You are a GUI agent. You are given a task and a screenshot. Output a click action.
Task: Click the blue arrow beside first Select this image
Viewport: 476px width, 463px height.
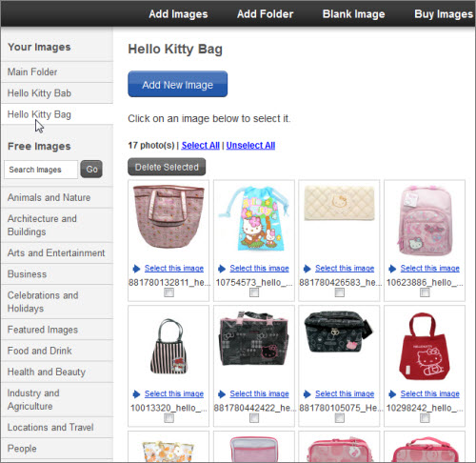coord(136,269)
